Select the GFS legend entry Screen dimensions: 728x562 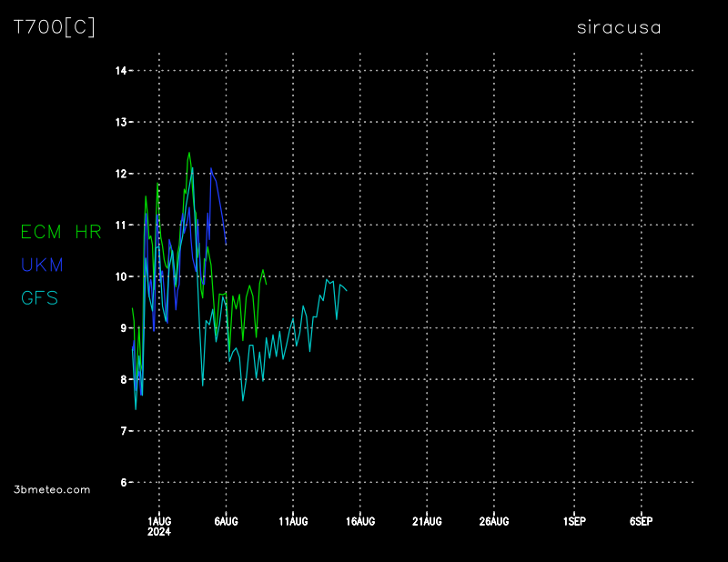pyautogui.click(x=39, y=297)
